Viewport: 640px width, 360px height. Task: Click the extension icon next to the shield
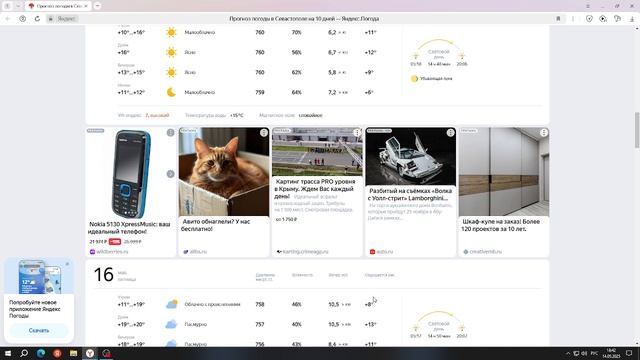coord(603,19)
